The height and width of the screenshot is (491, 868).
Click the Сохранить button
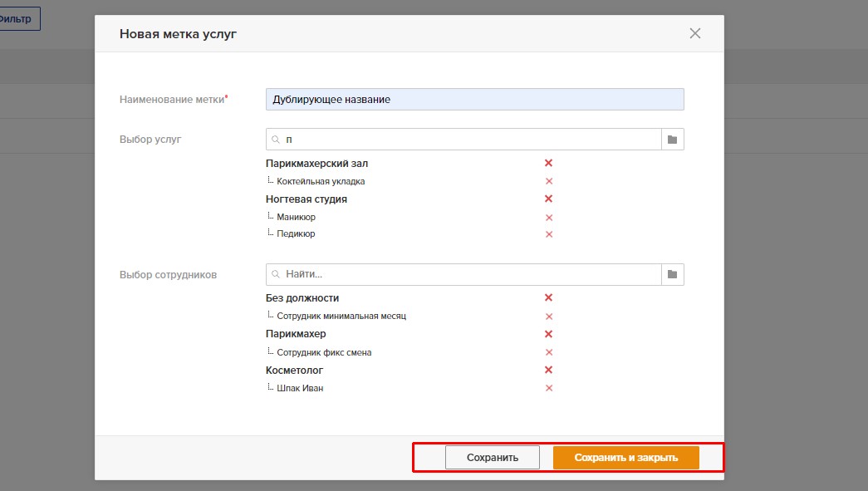492,458
